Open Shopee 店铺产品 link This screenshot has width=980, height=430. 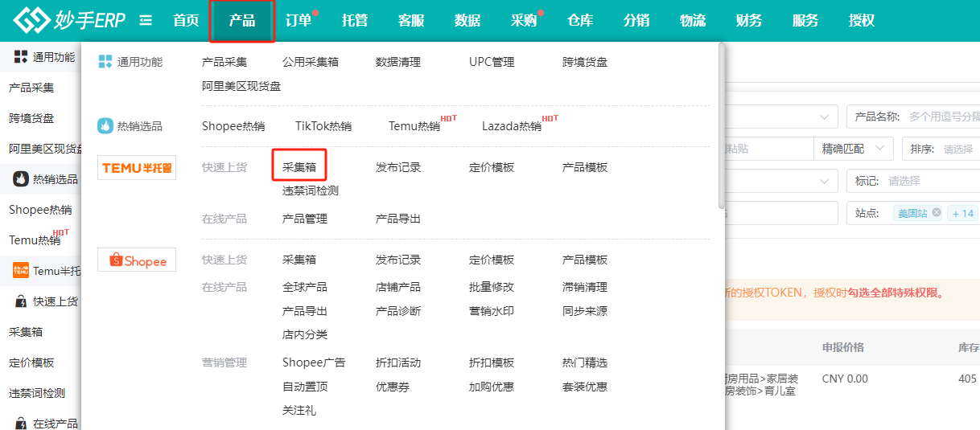[398, 287]
